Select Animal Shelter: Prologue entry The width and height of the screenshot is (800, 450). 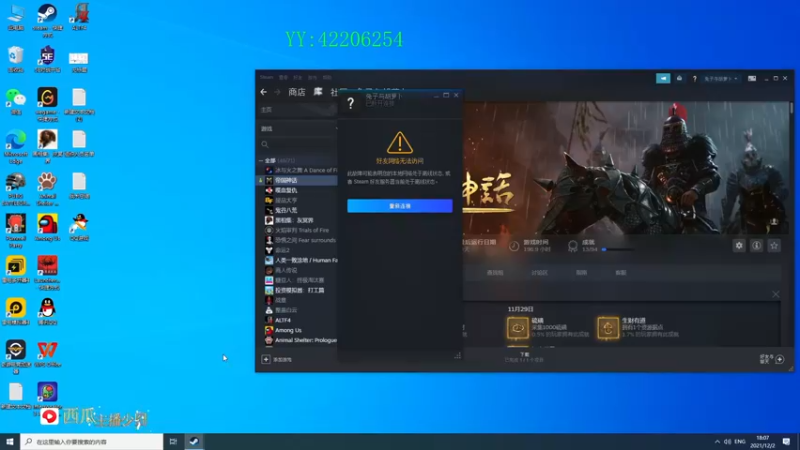coord(301,340)
